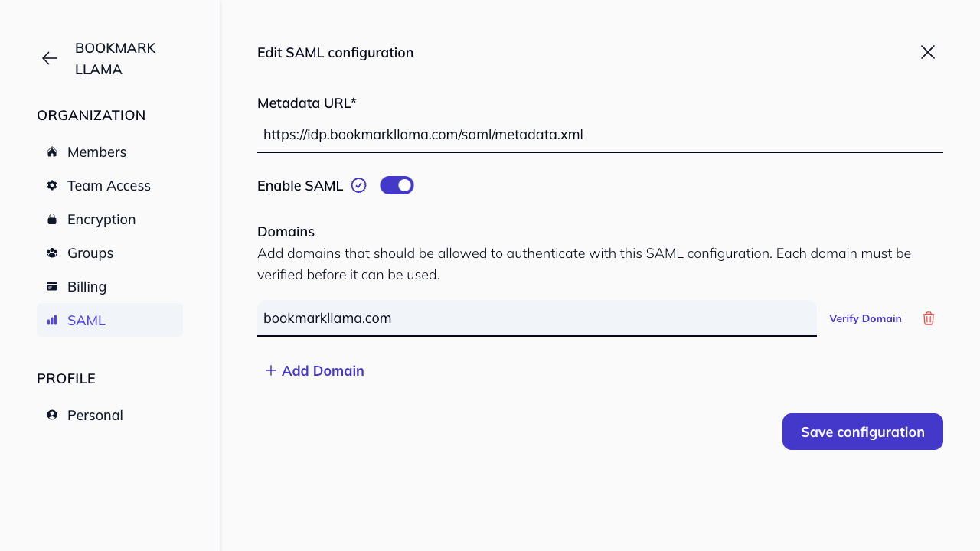
Task: Click the chart icon beside SAML
Action: (51, 320)
